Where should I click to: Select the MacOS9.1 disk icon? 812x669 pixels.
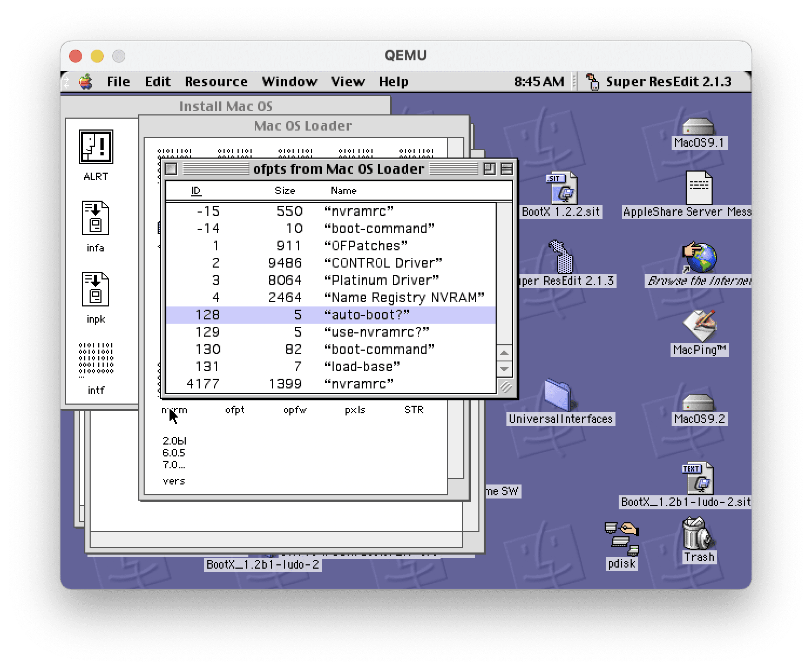click(698, 126)
